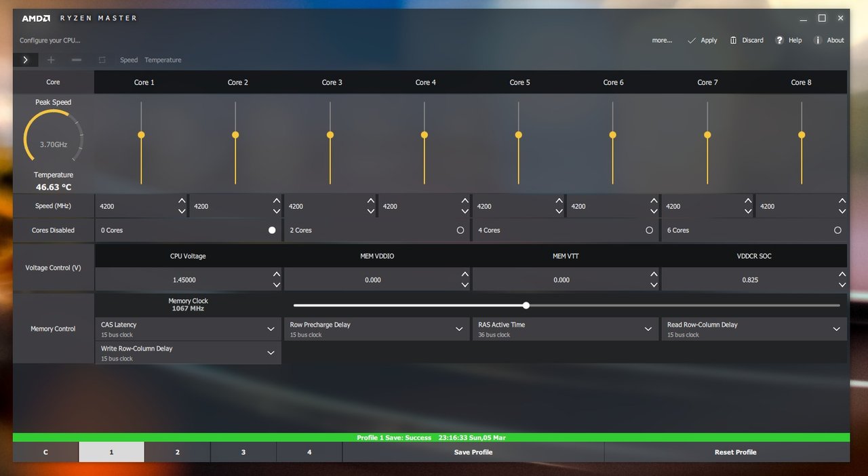Open the more... menu
868x476 pixels.
click(662, 40)
